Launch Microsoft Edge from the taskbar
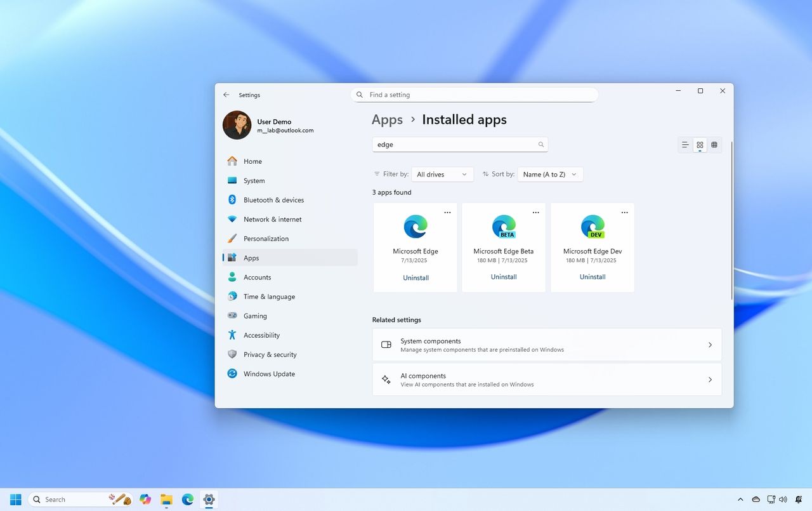812x511 pixels. [x=188, y=500]
